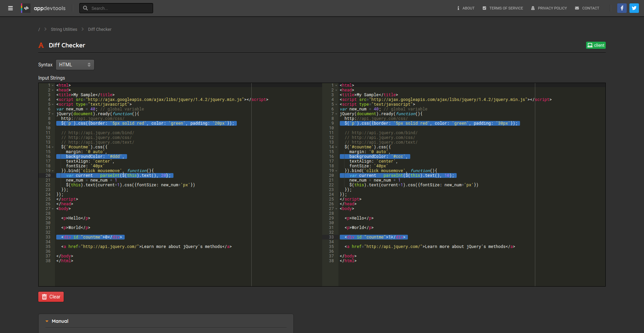Click the green client badge
This screenshot has height=333, width=644.
pyautogui.click(x=596, y=45)
